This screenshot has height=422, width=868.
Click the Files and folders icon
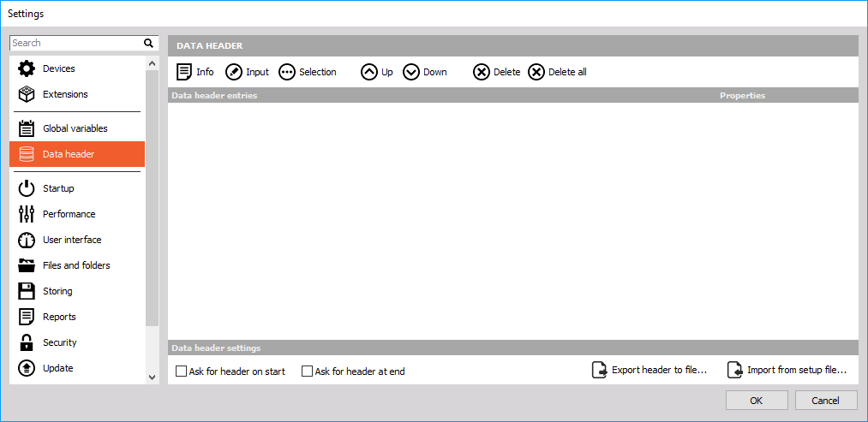(x=27, y=265)
